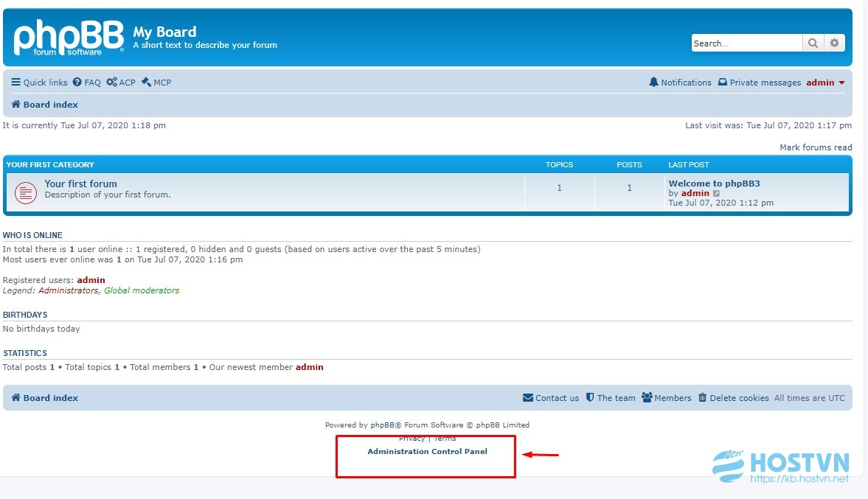The width and height of the screenshot is (868, 499).
Task: Open Private messages inbox
Action: point(760,82)
